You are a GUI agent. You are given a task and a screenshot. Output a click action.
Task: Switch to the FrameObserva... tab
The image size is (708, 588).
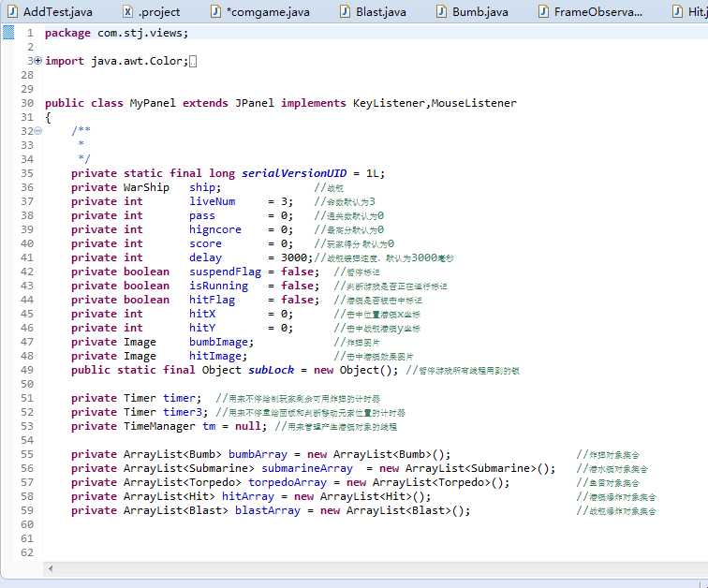(591, 12)
